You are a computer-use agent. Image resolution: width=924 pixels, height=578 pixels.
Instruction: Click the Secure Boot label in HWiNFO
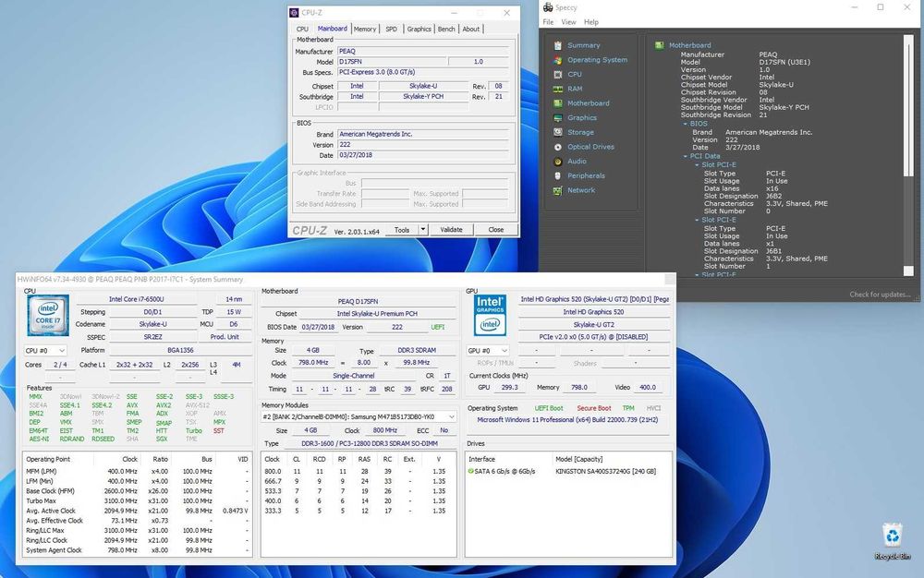(x=593, y=408)
